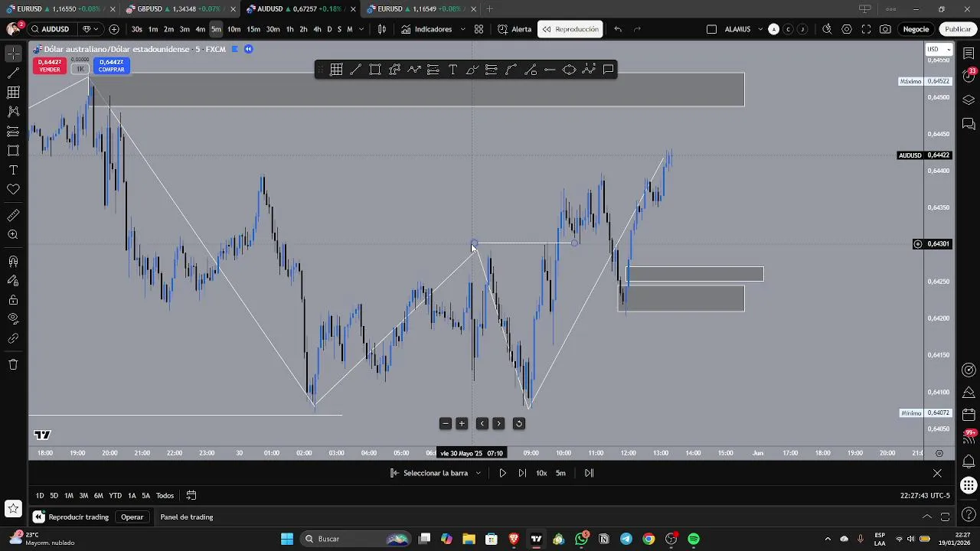The image size is (980, 551).
Task: Switch to GBPUSD browser tab
Action: coord(181,9)
